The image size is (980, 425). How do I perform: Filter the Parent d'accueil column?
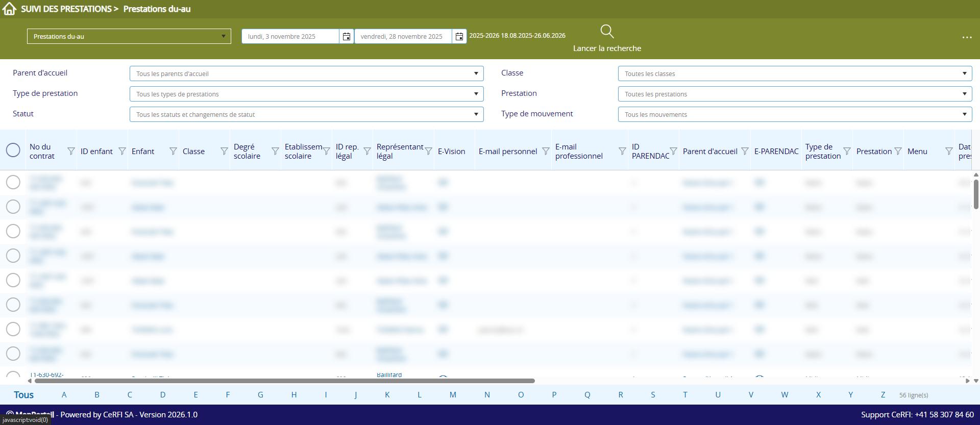[x=745, y=151]
